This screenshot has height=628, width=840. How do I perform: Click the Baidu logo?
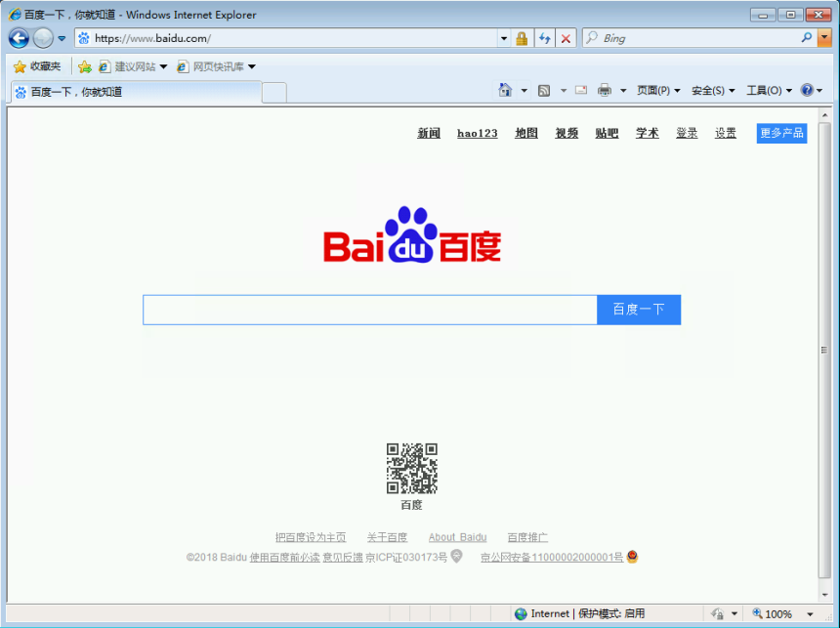click(412, 234)
